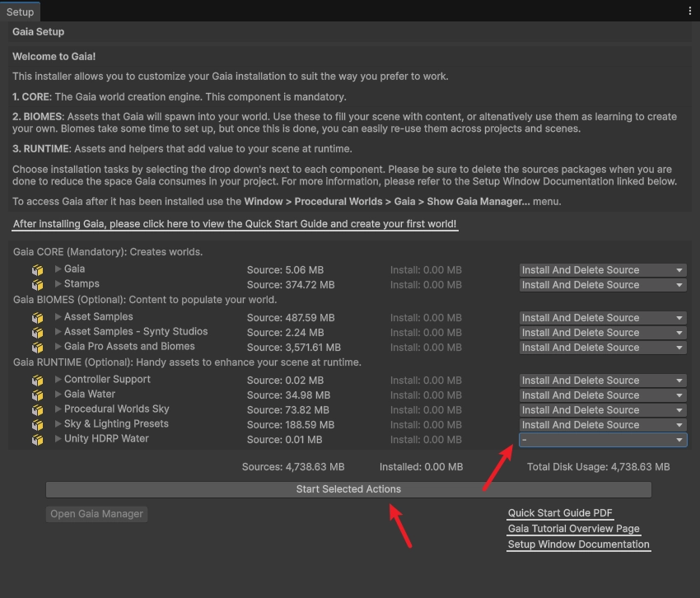This screenshot has height=598, width=700.
Task: Open action dropdown for Sky & Lighting Presets
Action: coord(603,424)
